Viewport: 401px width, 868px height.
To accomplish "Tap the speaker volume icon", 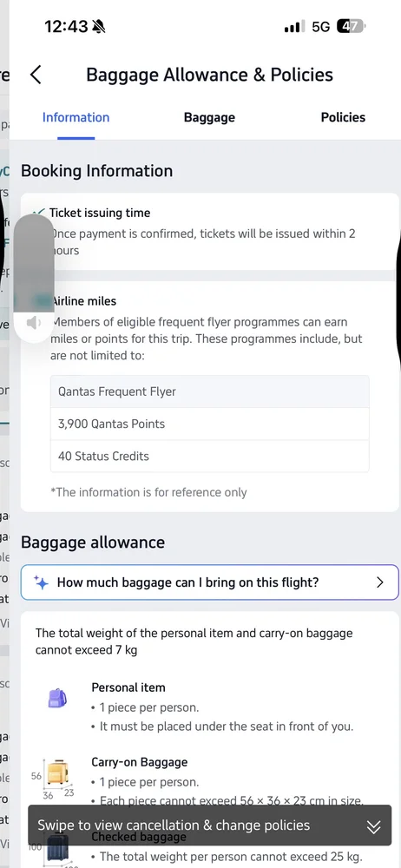I will click(x=33, y=323).
